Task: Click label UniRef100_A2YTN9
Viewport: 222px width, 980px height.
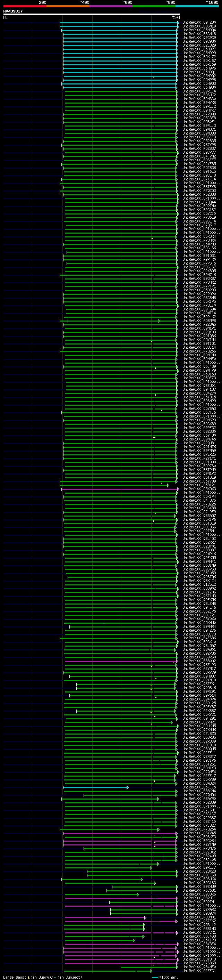Action: 199,844
